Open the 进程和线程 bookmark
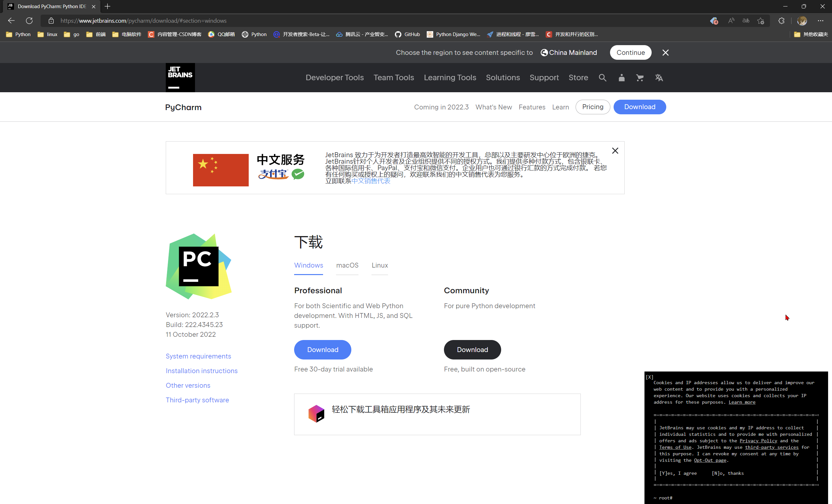 click(513, 34)
